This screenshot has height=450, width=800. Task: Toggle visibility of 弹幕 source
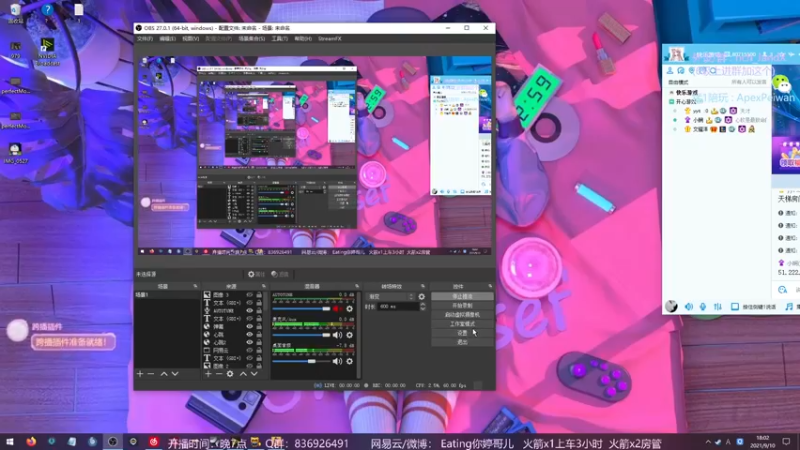pyautogui.click(x=249, y=327)
